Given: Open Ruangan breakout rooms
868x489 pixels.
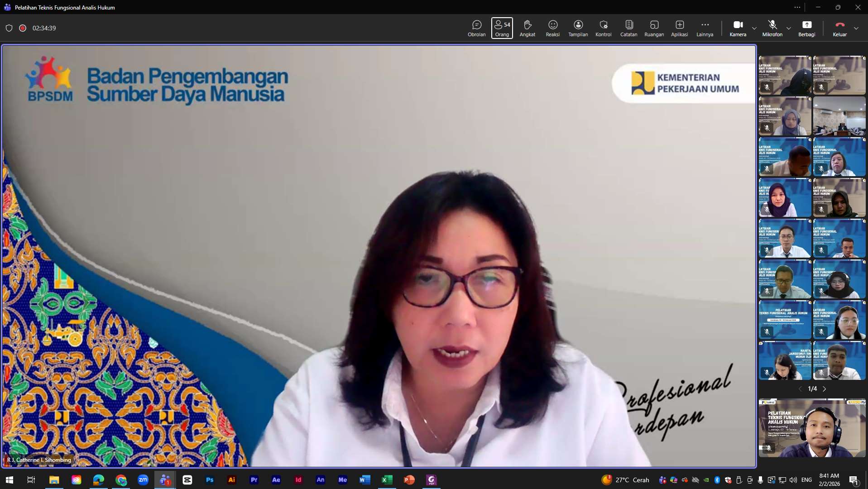Looking at the screenshot, I should click(654, 28).
